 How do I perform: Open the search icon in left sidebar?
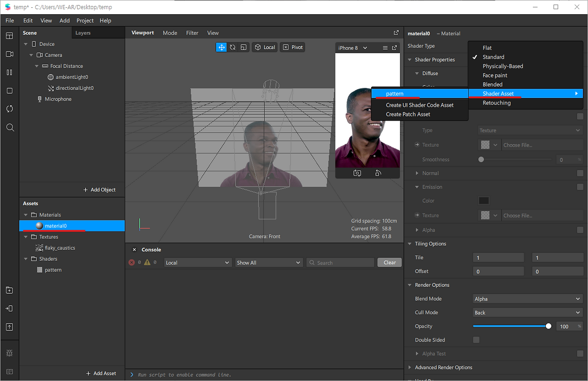click(x=10, y=128)
